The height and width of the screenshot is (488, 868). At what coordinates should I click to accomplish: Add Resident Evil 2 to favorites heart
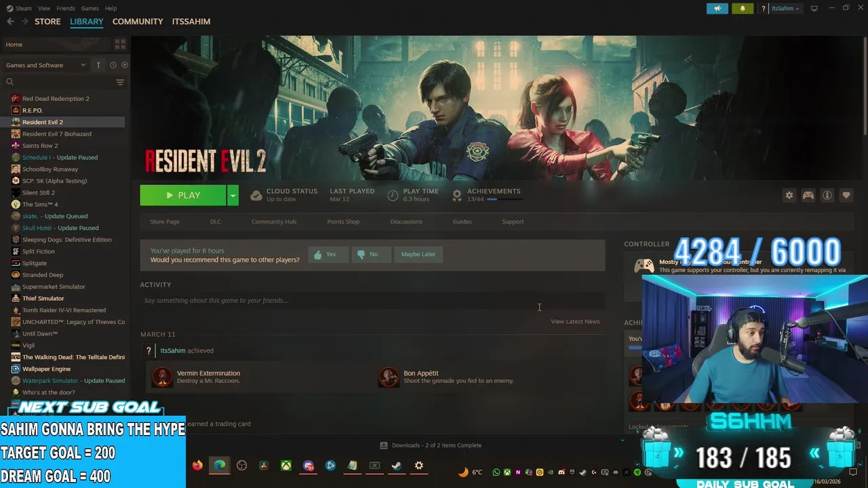[x=846, y=195]
